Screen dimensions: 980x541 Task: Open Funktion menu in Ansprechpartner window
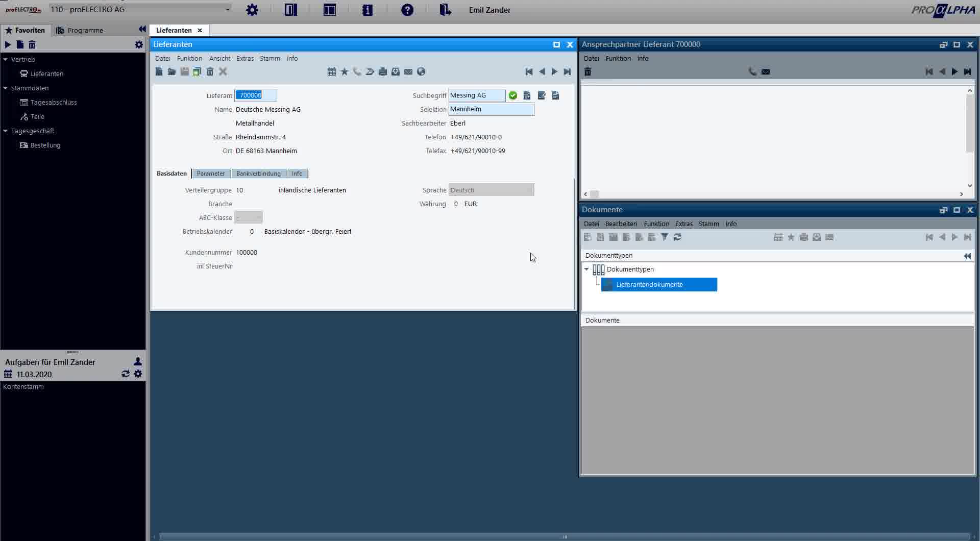point(618,58)
